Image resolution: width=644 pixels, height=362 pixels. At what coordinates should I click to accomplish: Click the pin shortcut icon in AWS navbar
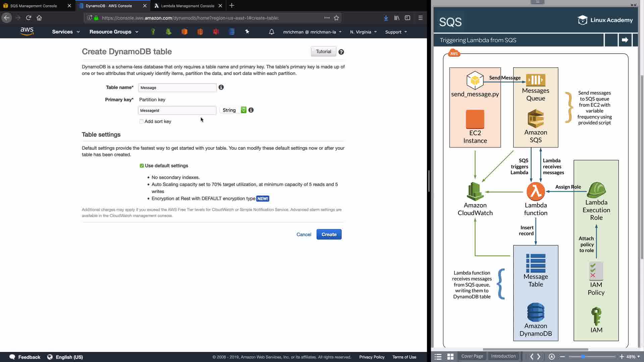point(247,32)
